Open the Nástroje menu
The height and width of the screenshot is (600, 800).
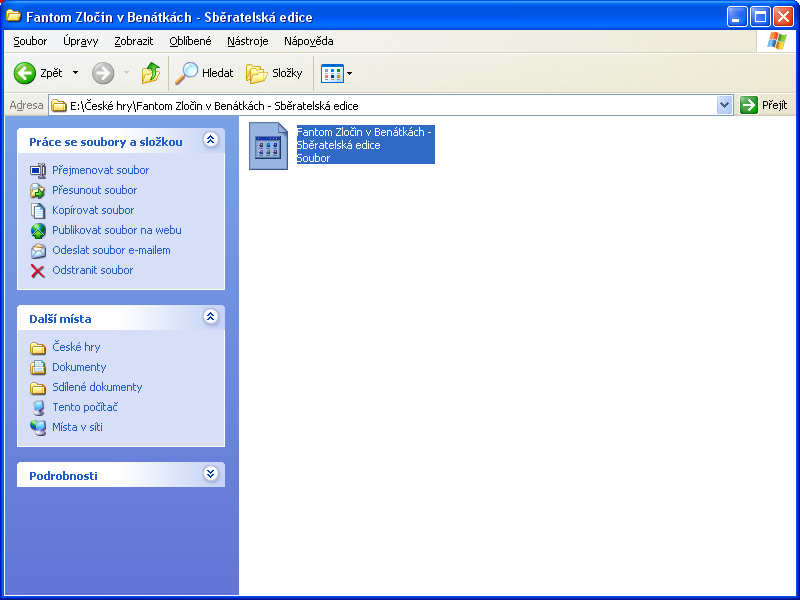click(248, 41)
